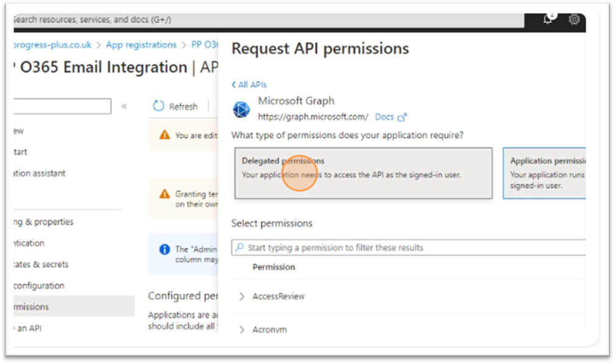This screenshot has height=364, width=616.
Task: Go back via All APIs link
Action: click(249, 85)
